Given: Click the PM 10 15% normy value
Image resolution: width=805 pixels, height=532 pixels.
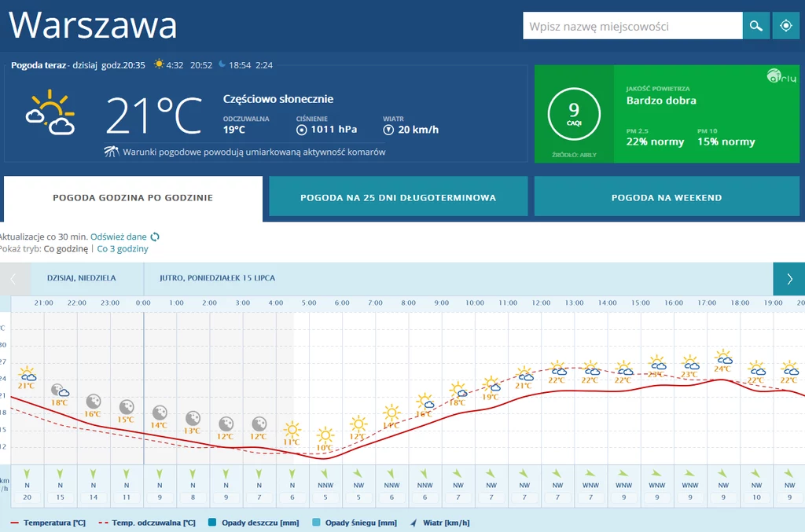Looking at the screenshot, I should click(x=726, y=141).
